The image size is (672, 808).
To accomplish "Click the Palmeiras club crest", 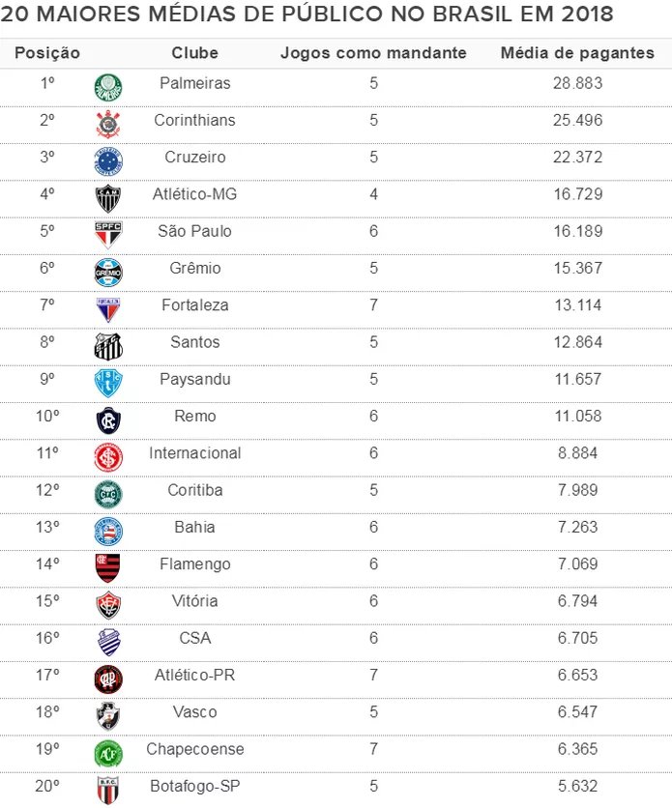I will click(x=108, y=87).
